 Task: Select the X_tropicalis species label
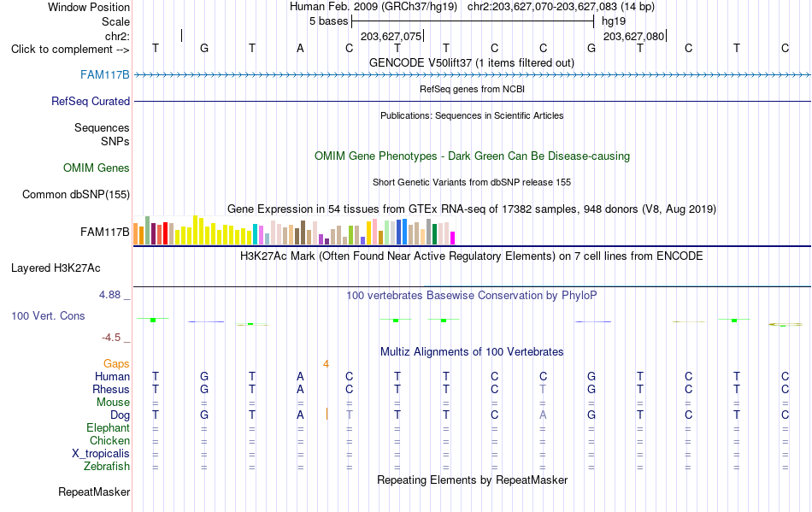click(101, 454)
